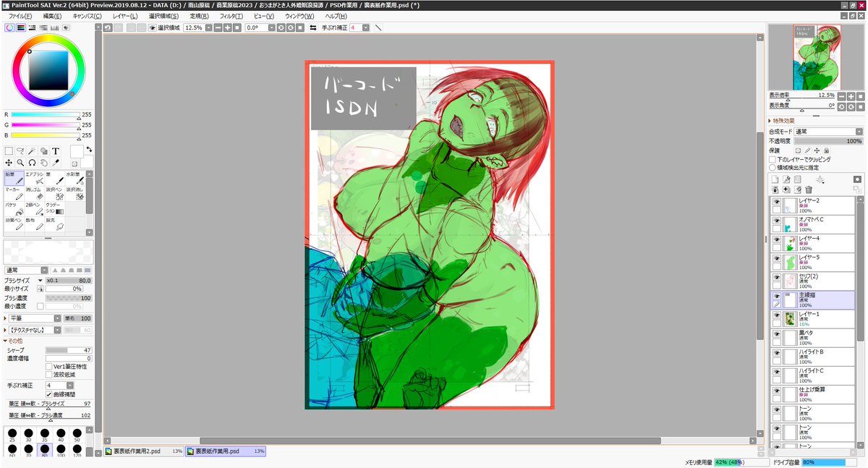Screen dimensions: 868x468
Task: Enable Ver1筆圧特性 checkbox
Action: [x=48, y=366]
